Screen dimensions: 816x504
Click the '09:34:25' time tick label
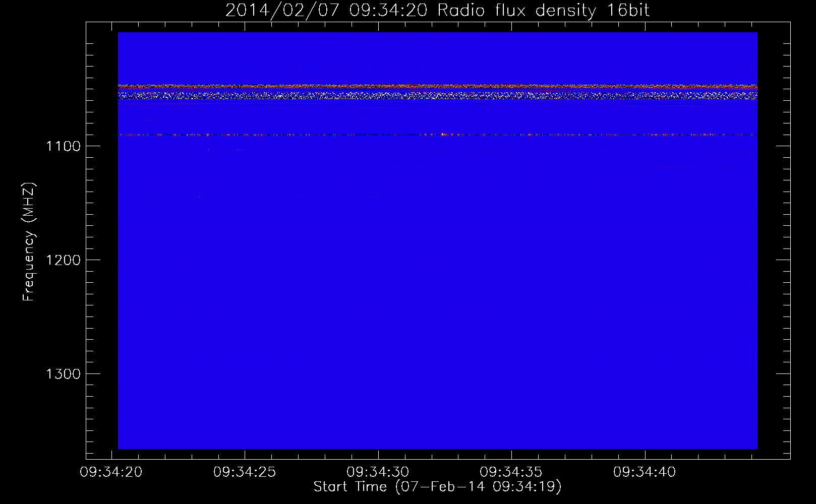pos(245,472)
